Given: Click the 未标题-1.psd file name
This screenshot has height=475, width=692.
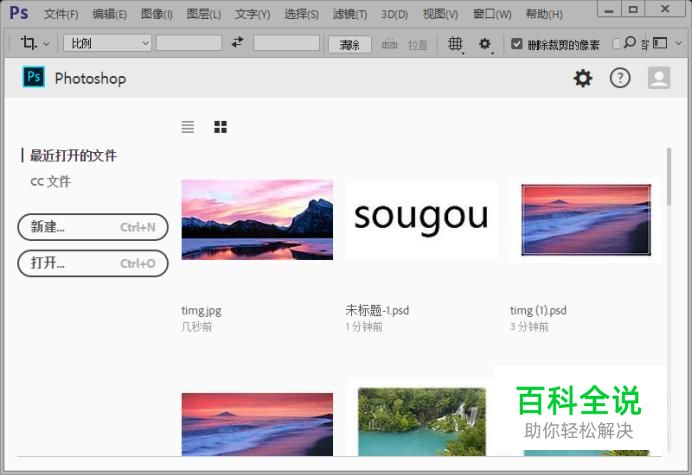Looking at the screenshot, I should [377, 310].
